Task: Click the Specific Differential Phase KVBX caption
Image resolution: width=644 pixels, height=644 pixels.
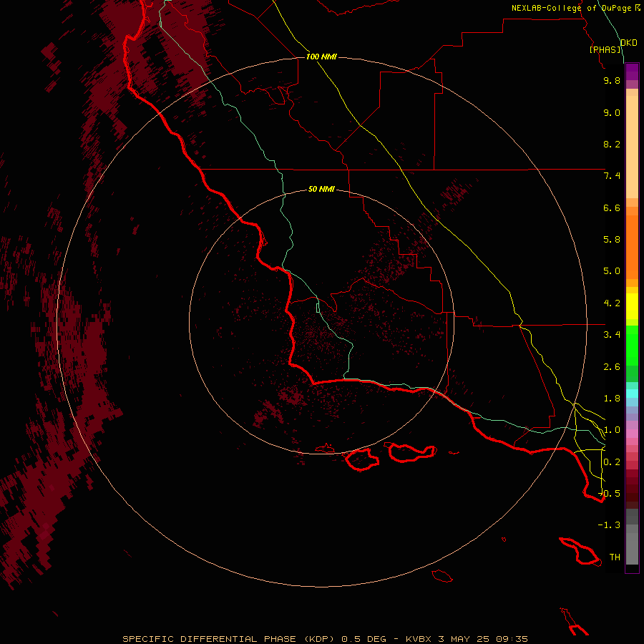Action: pos(325,639)
